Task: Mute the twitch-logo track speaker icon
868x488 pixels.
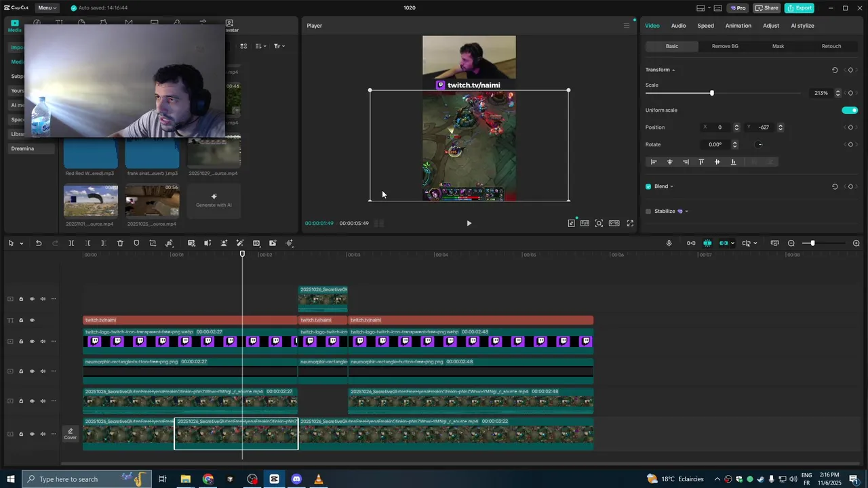Action: click(x=43, y=342)
